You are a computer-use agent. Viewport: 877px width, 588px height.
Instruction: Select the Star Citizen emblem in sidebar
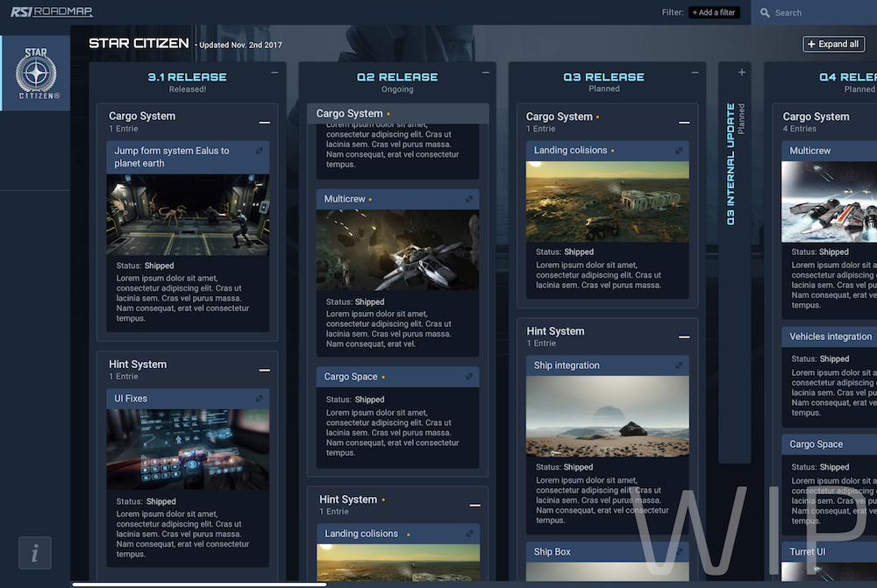[x=35, y=74]
